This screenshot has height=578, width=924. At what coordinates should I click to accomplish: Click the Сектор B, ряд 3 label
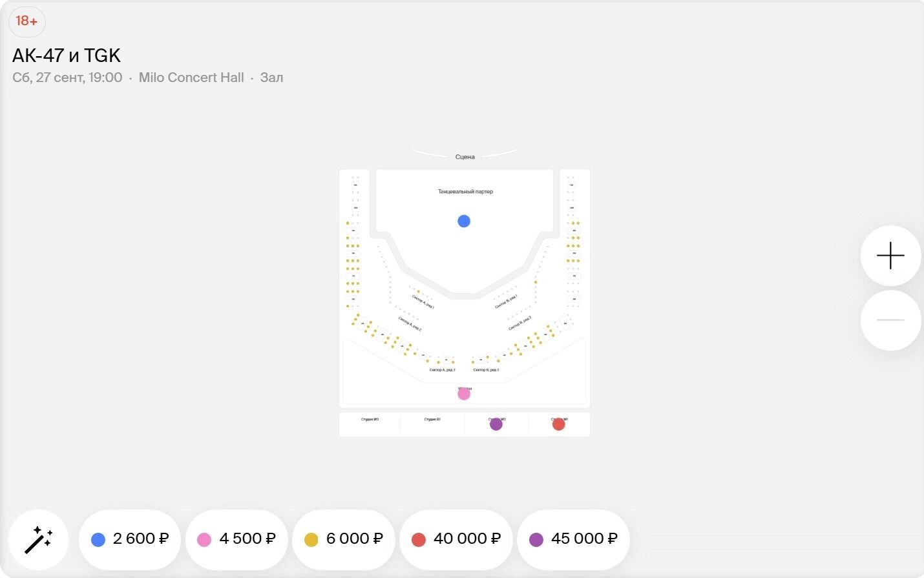486,370
